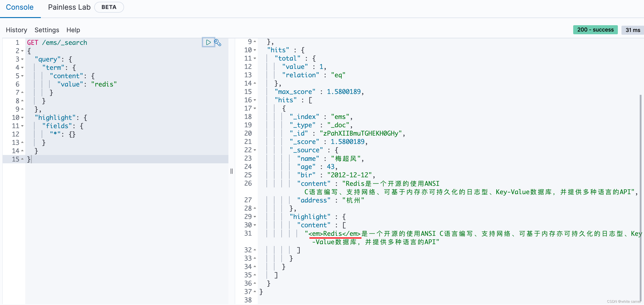Click the BETA badge next to Painless Lab
Image resolution: width=644 pixels, height=305 pixels.
coord(109,7)
